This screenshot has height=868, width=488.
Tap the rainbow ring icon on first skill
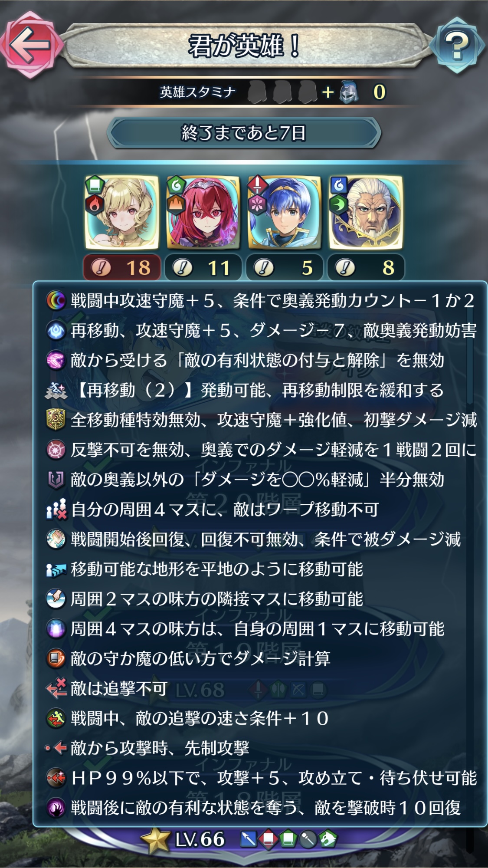(x=56, y=301)
